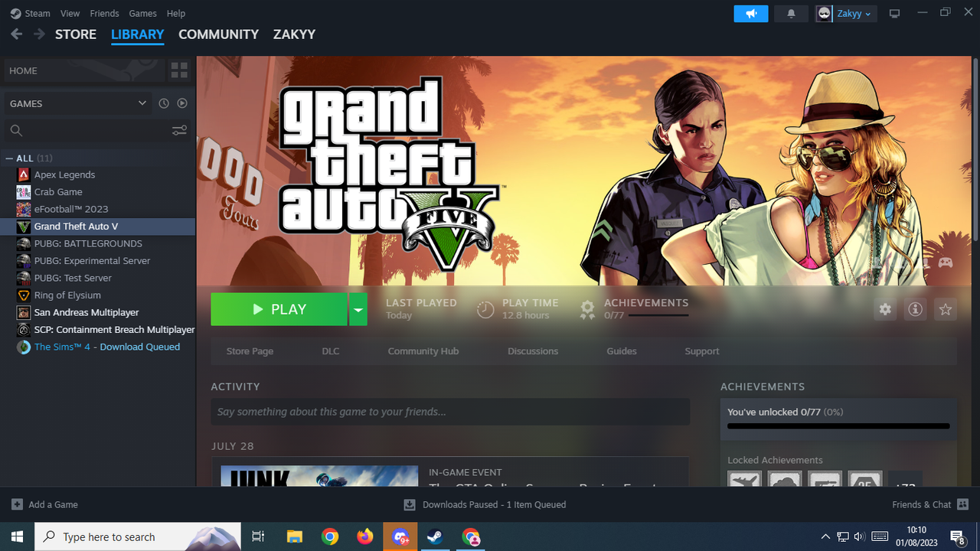This screenshot has width=980, height=551.
Task: Go to the STORE tab
Action: [x=76, y=34]
